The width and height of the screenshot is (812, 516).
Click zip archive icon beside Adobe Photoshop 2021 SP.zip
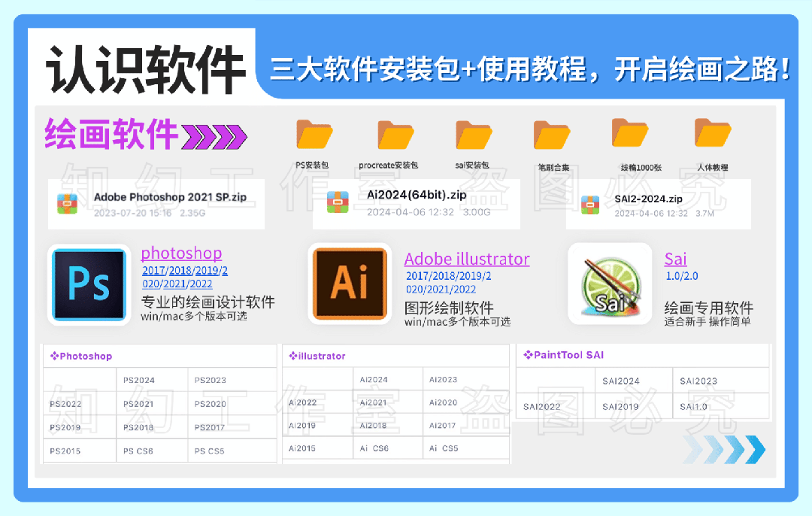coord(68,204)
